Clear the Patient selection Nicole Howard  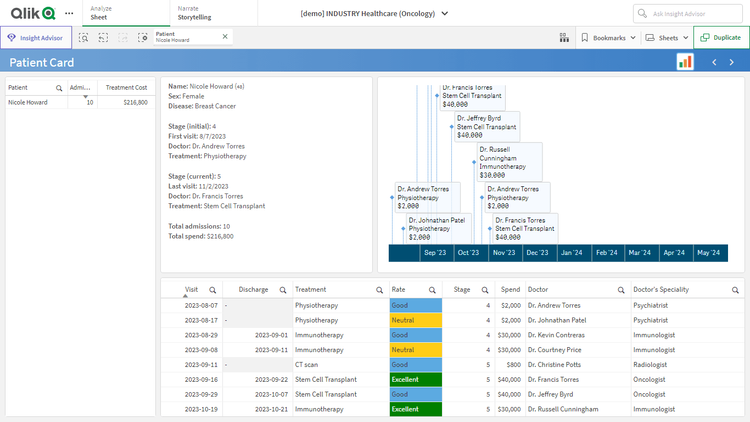point(225,37)
